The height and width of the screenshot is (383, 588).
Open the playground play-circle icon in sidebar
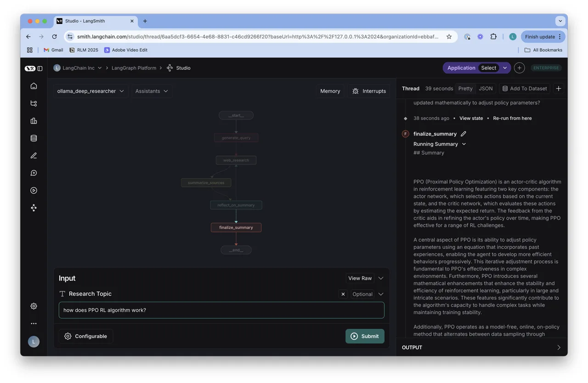point(34,191)
